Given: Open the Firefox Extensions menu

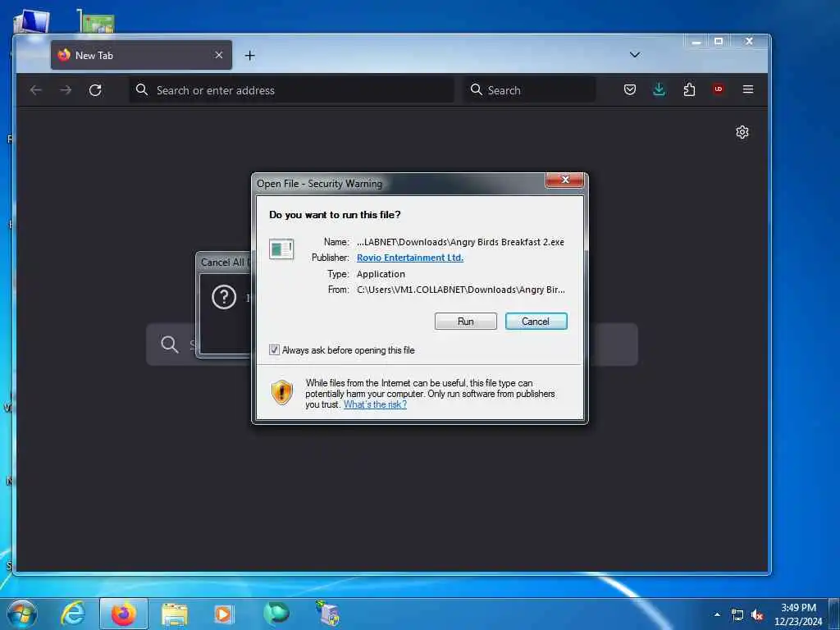Looking at the screenshot, I should pyautogui.click(x=689, y=89).
